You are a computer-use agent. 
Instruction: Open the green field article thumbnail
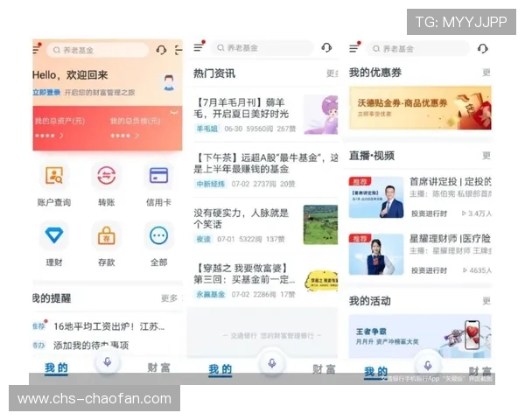tap(321, 225)
